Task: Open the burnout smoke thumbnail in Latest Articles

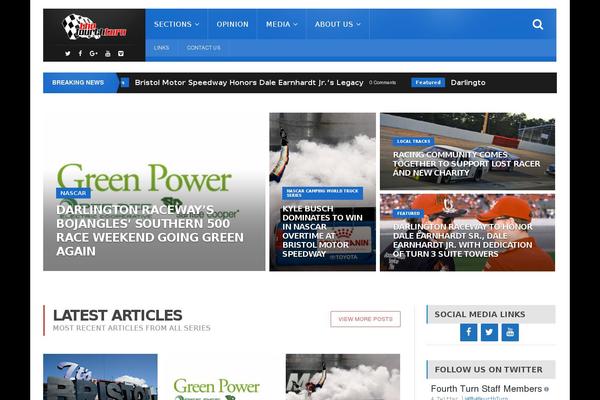Action: 343,377
